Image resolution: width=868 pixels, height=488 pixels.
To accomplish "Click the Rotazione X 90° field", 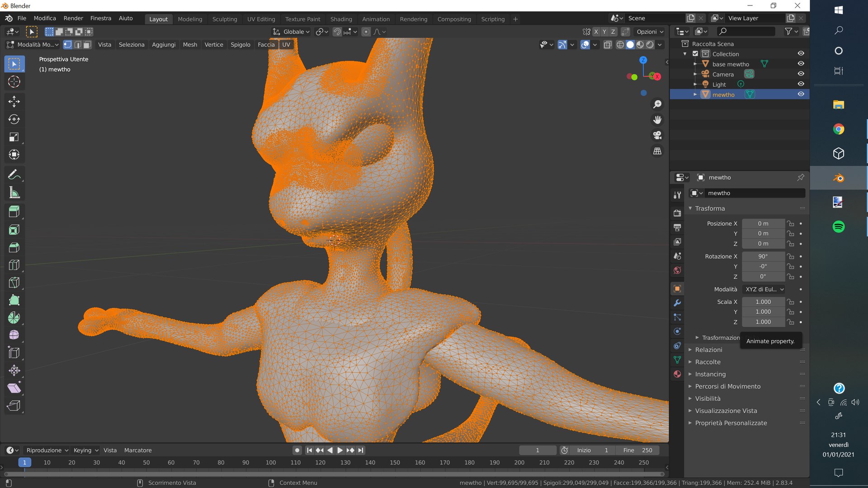I will coord(763,256).
